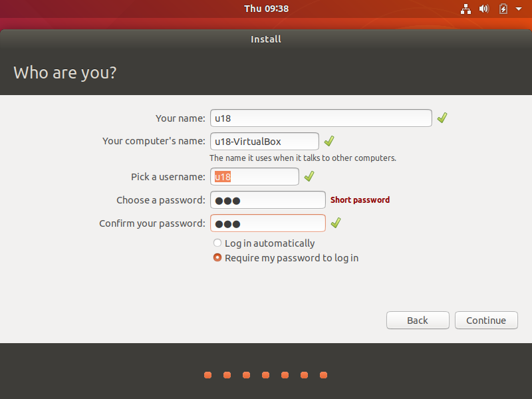Click the battery status icon
The height and width of the screenshot is (399, 532).
[x=503, y=9]
